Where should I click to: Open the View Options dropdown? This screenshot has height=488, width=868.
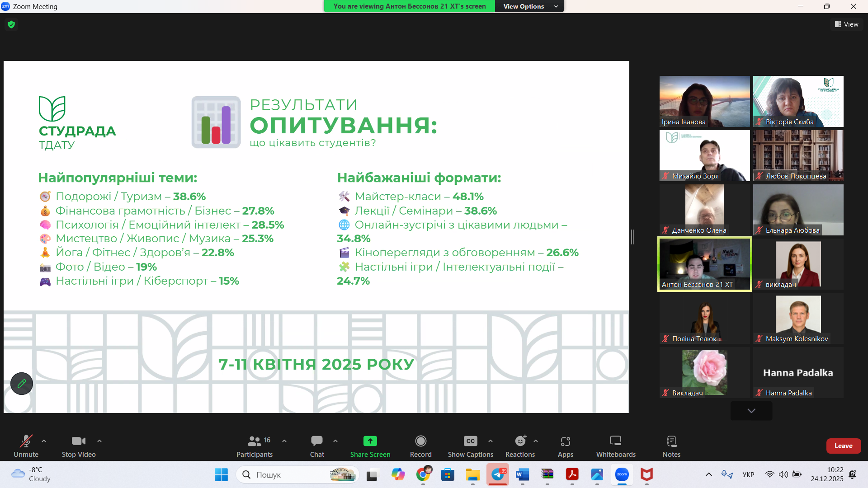[x=529, y=6]
